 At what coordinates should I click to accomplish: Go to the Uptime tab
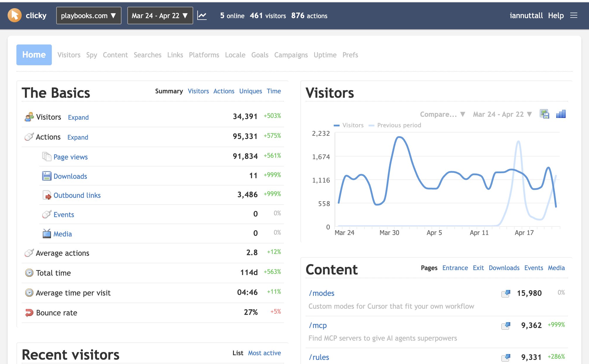325,55
